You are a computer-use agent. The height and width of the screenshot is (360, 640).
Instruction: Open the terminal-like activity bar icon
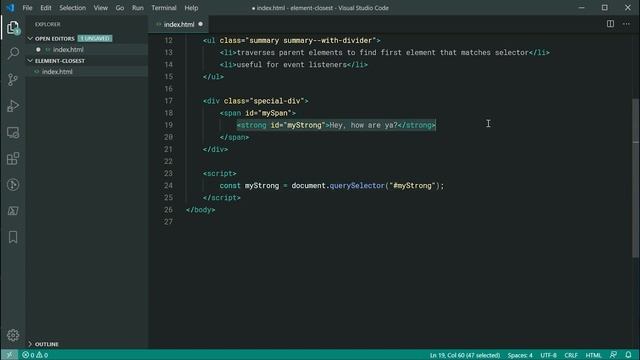tap(13, 211)
